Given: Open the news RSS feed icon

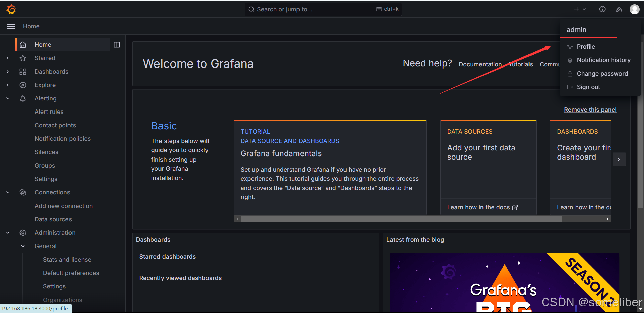Looking at the screenshot, I should point(619,9).
